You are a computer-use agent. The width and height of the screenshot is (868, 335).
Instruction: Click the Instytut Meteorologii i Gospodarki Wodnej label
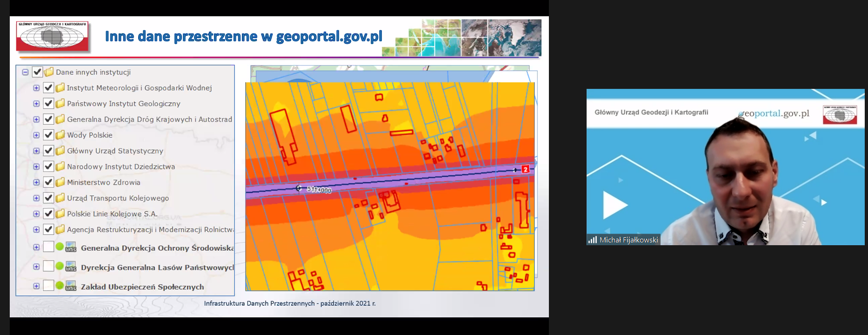(x=139, y=88)
